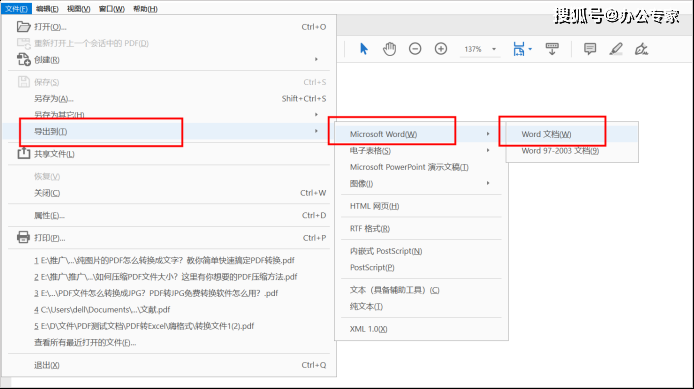This screenshot has height=389, width=694.
Task: Expand 另存为其它 submenu arrow
Action: (316, 115)
